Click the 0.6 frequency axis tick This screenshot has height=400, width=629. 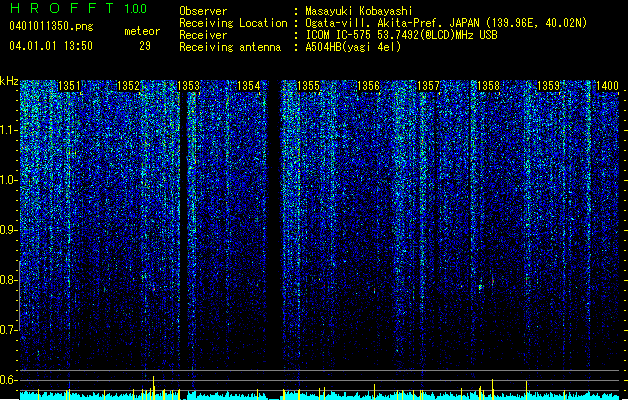[x=8, y=380]
